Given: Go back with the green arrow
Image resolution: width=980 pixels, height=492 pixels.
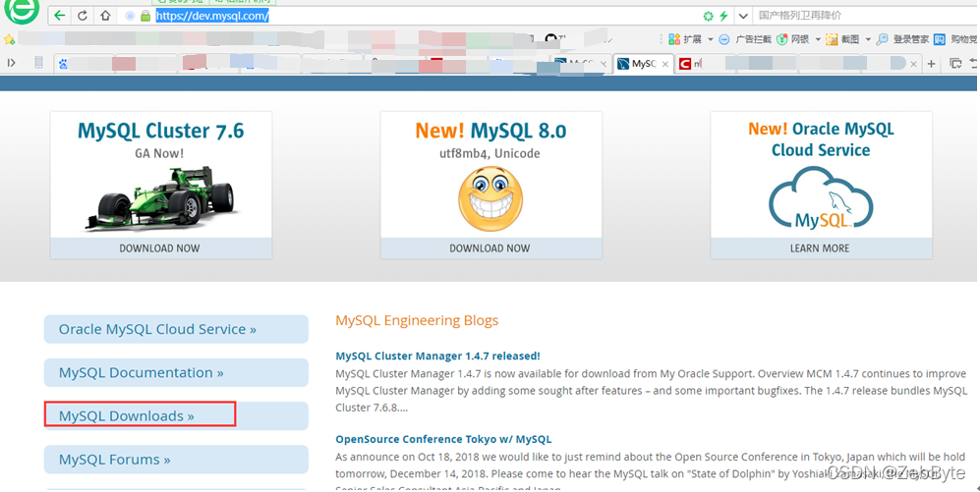Looking at the screenshot, I should point(59,16).
